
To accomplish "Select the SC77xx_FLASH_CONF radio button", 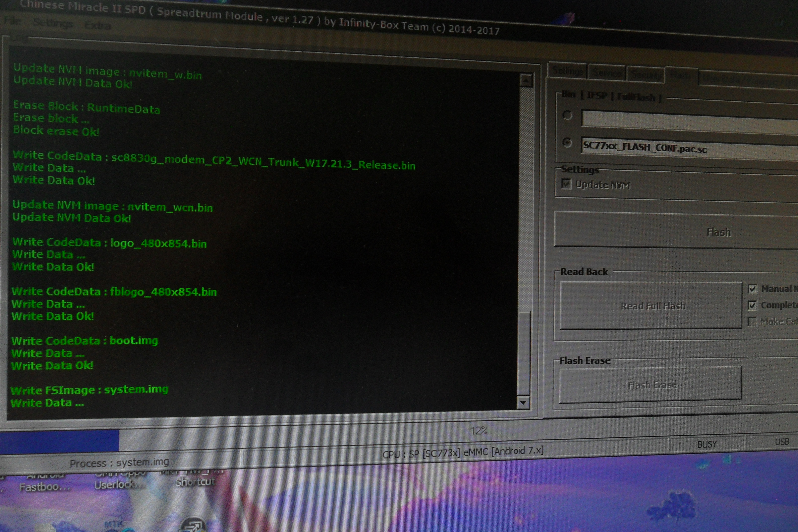I will [567, 142].
